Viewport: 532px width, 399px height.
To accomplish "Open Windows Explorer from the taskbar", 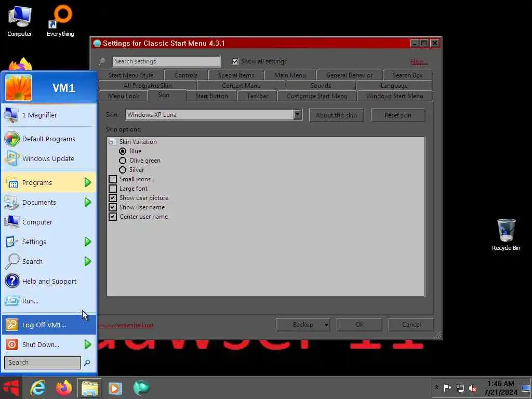I will [x=89, y=388].
